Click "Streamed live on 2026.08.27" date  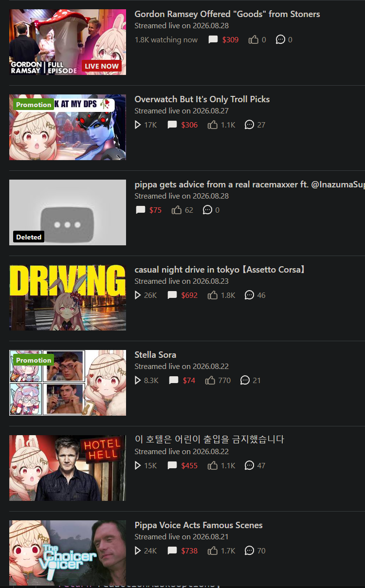pos(182,111)
